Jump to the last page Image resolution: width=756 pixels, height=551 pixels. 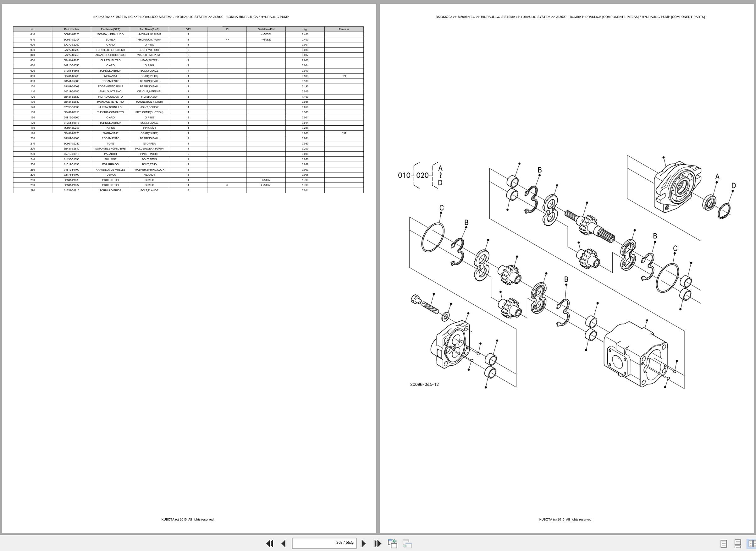pyautogui.click(x=378, y=543)
